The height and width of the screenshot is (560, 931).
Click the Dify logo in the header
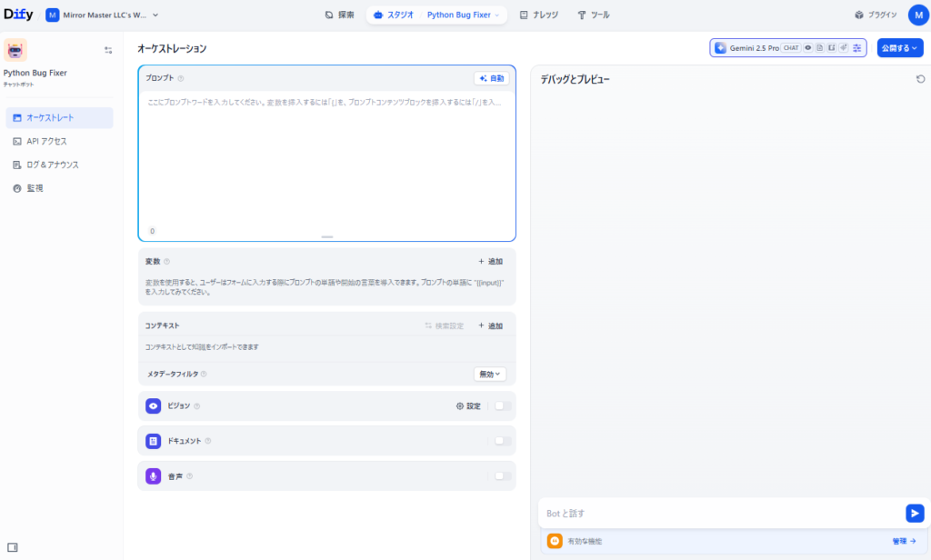click(x=20, y=15)
